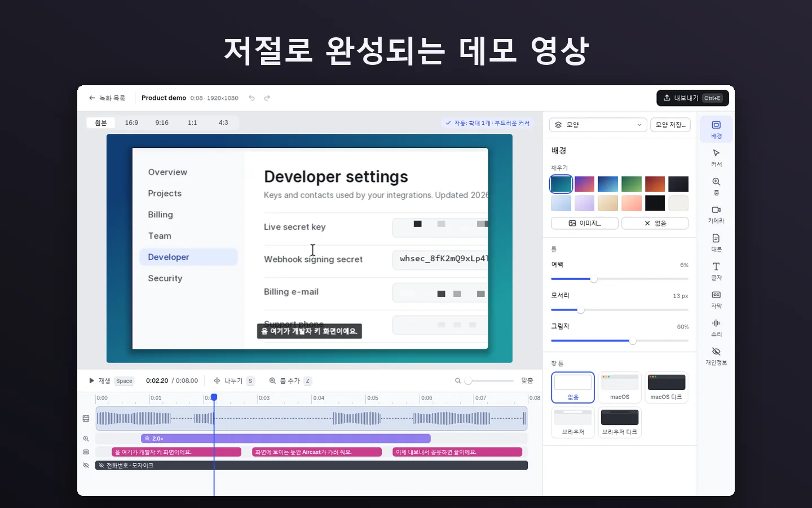Open the 줌 (zoom) panel in sidebar

pyautogui.click(x=716, y=186)
